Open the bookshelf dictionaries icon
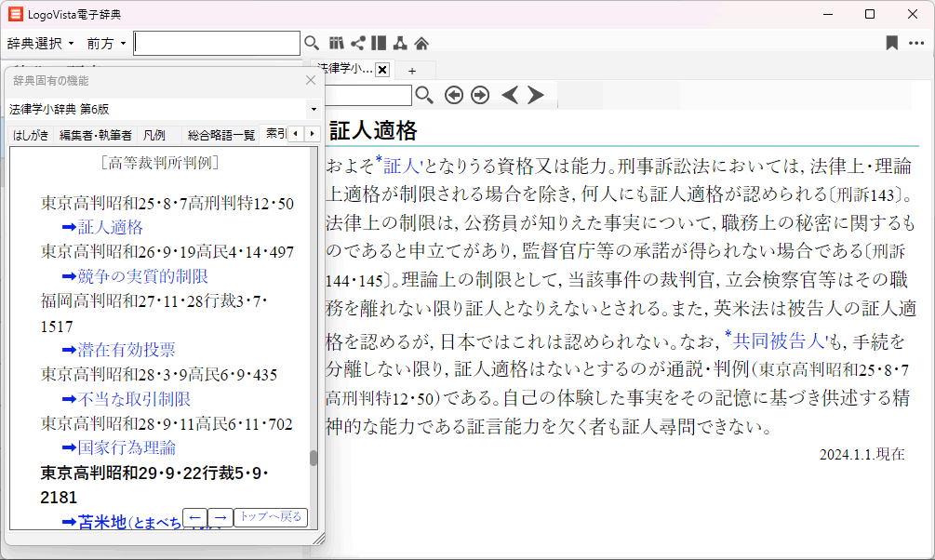 click(x=337, y=43)
